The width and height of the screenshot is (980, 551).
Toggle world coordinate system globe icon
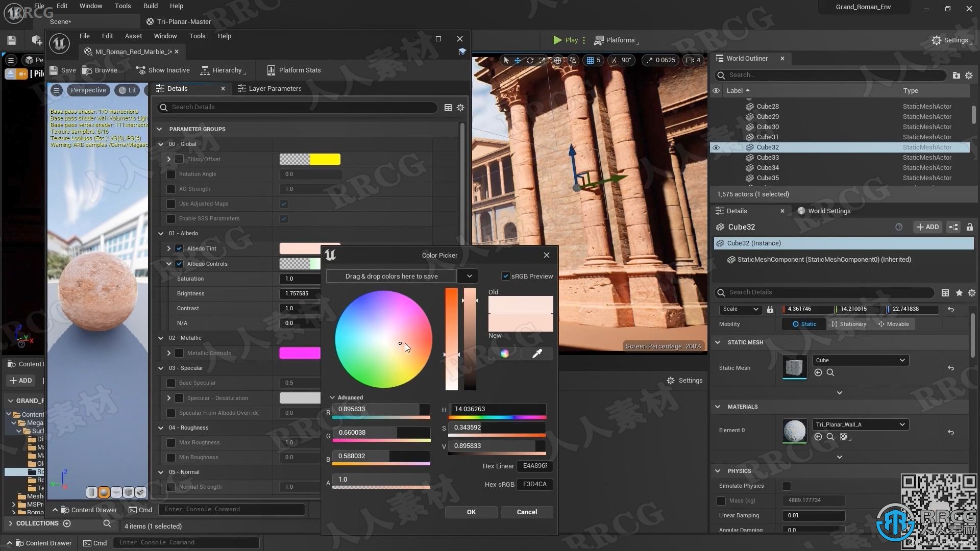tap(557, 60)
